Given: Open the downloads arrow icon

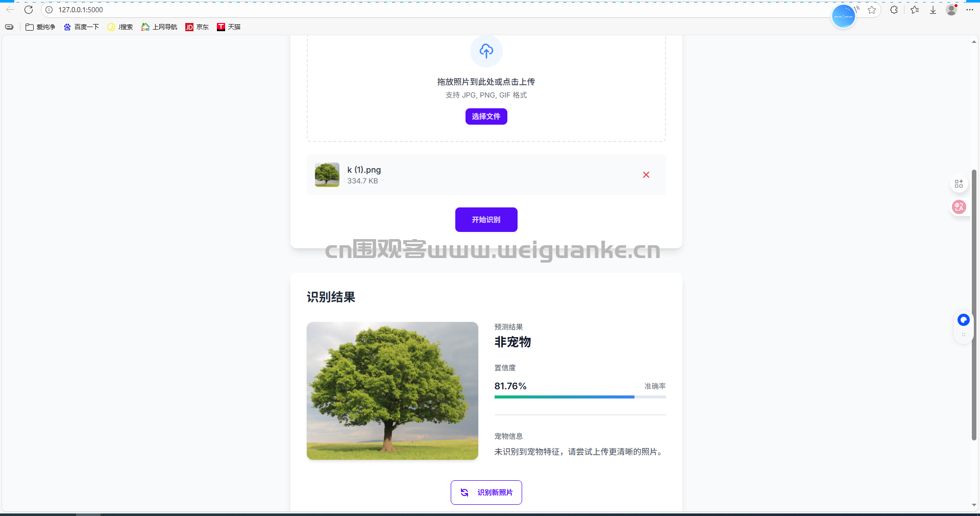Looking at the screenshot, I should (933, 10).
